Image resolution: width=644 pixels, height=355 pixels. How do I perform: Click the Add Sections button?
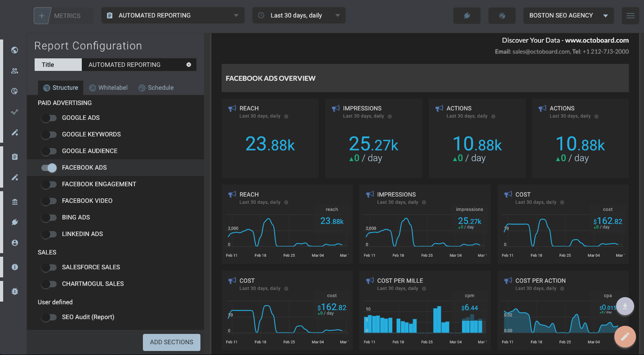pyautogui.click(x=171, y=342)
